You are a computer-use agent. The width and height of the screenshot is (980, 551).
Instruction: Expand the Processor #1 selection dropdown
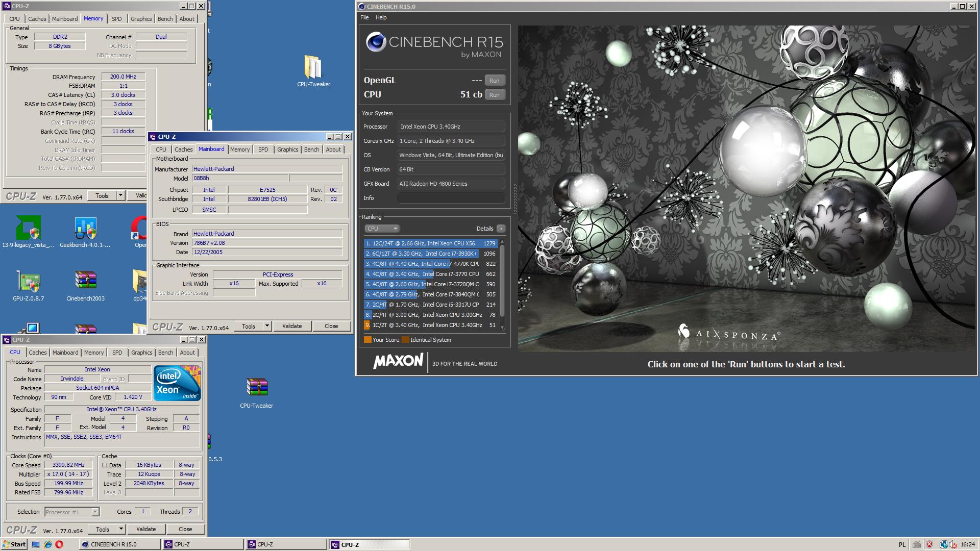[95, 512]
